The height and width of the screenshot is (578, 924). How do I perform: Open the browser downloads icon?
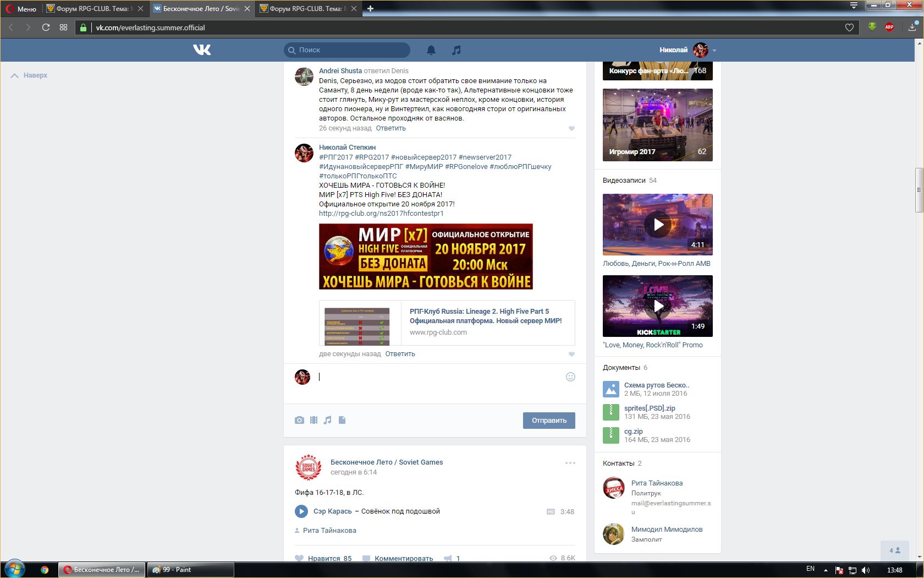(912, 27)
